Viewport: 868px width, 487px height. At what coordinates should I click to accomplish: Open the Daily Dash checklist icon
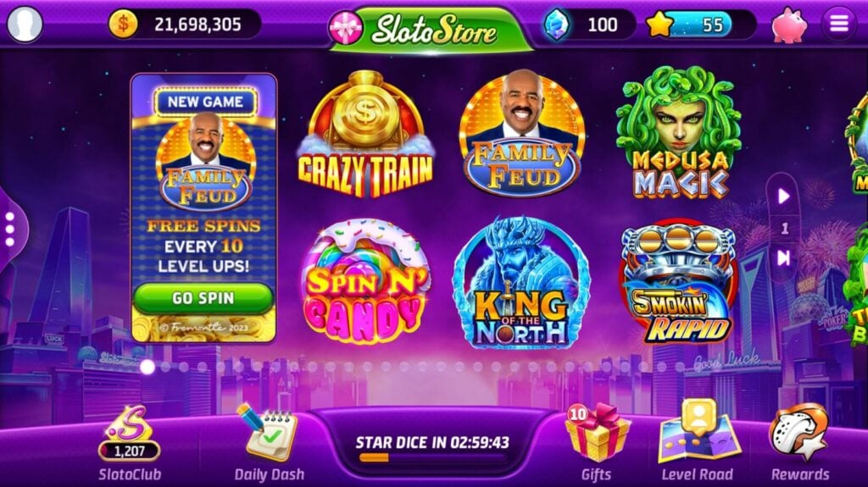[268, 433]
